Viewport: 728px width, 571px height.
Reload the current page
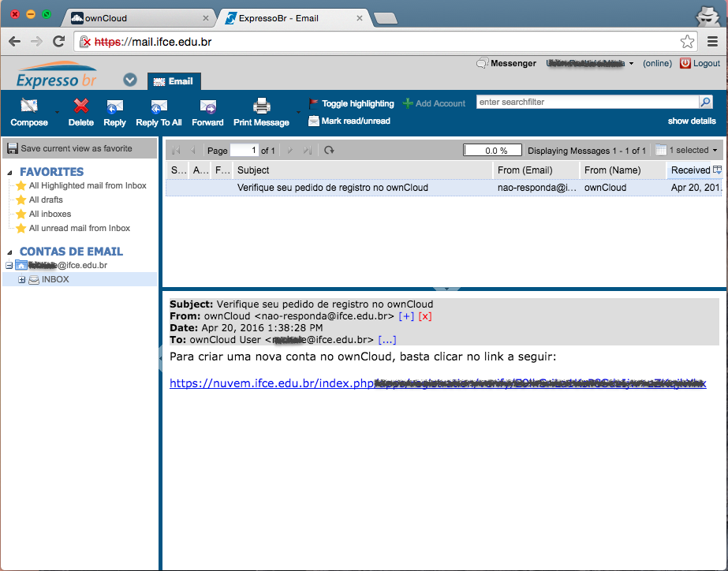pyautogui.click(x=59, y=42)
